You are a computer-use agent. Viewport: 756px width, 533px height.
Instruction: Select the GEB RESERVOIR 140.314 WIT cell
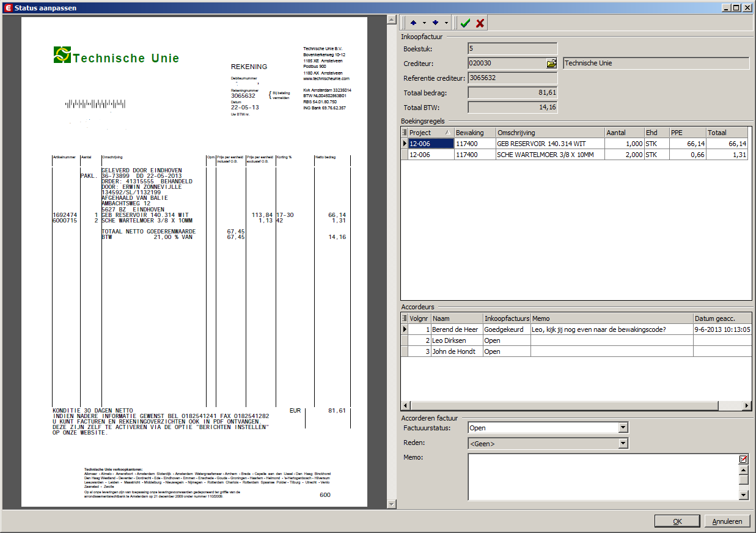550,144
